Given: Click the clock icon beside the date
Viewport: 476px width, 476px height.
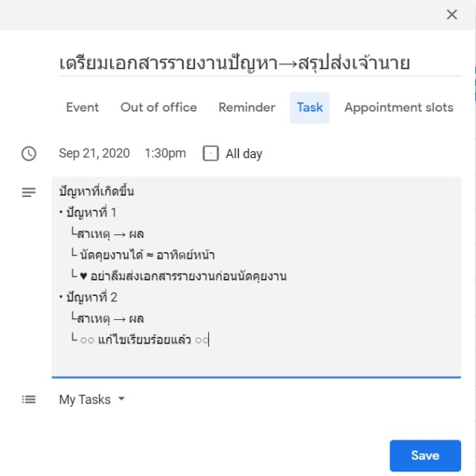Looking at the screenshot, I should [29, 153].
